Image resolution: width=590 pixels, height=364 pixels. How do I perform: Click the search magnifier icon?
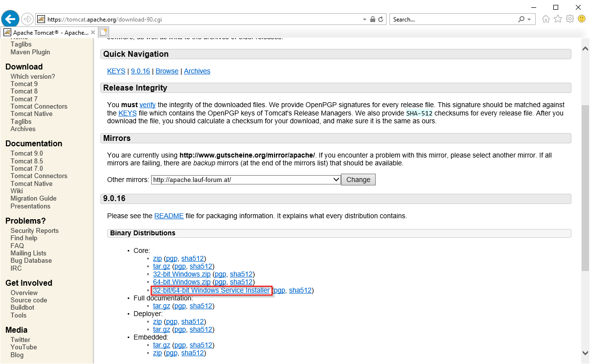pyautogui.click(x=522, y=20)
